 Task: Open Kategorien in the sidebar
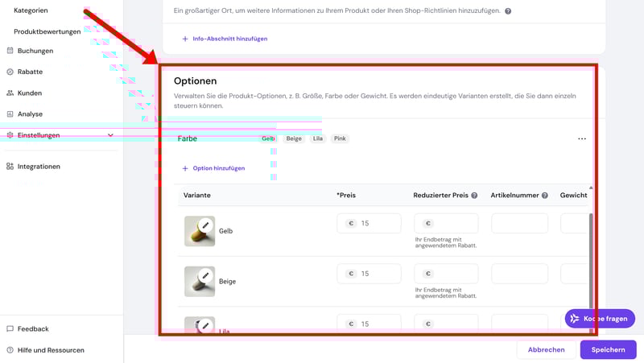point(31,10)
